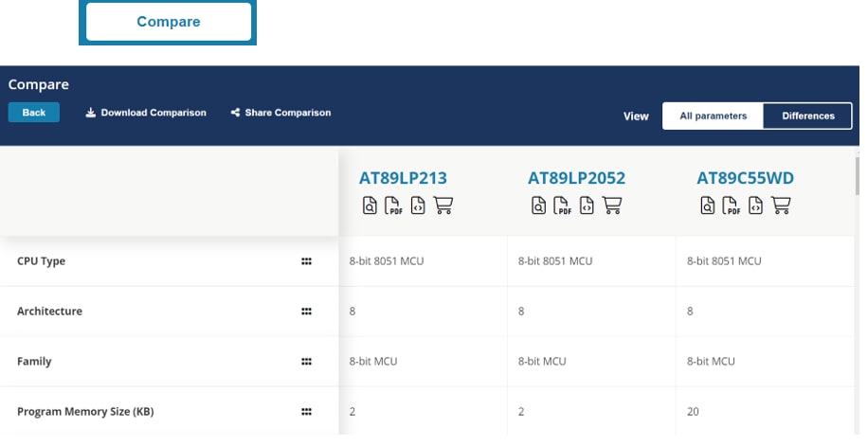Click the Compare button at the top

pyautogui.click(x=168, y=22)
